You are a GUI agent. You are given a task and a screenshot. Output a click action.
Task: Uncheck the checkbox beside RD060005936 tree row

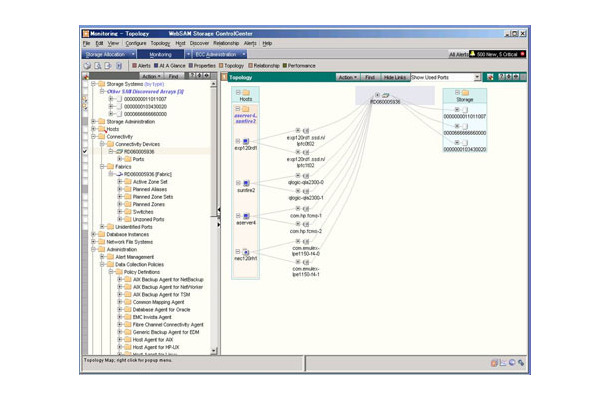pos(85,151)
